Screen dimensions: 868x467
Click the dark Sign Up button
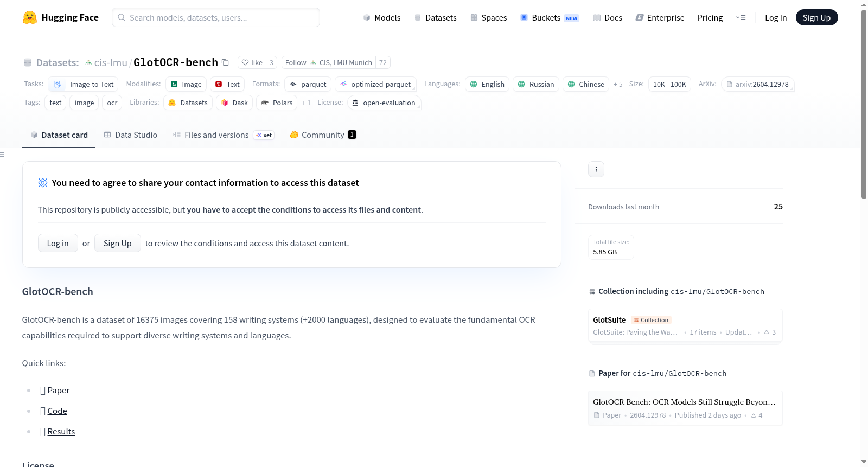click(816, 17)
